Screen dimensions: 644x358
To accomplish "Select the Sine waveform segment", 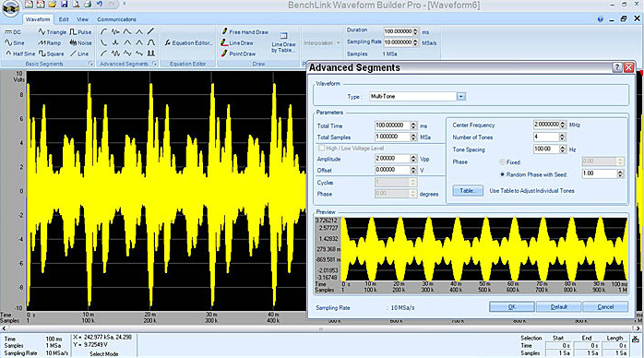I will tap(15, 42).
